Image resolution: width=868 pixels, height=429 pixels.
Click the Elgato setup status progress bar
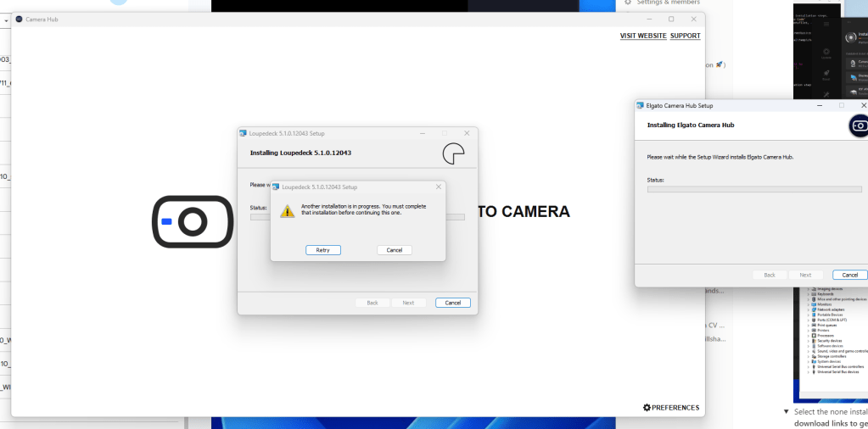(x=754, y=189)
